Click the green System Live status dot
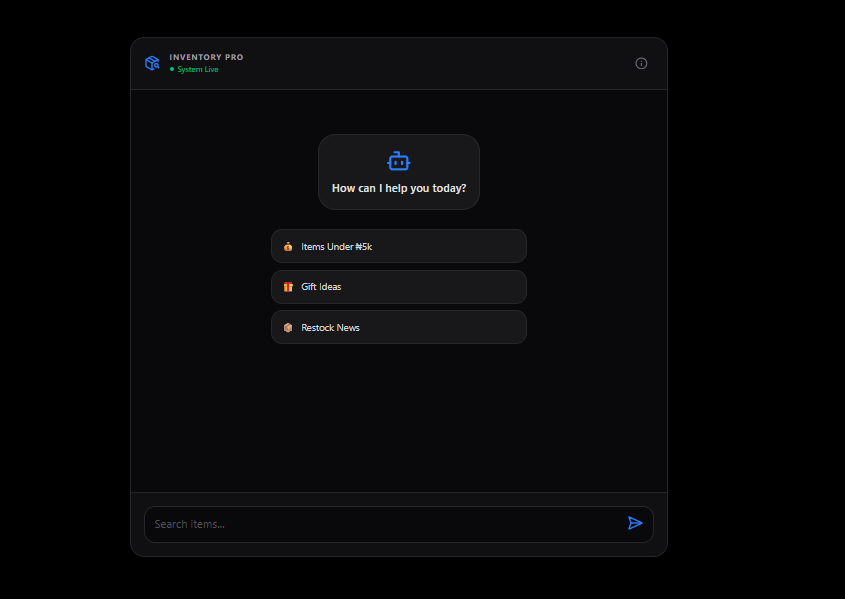The width and height of the screenshot is (845, 599). point(172,70)
